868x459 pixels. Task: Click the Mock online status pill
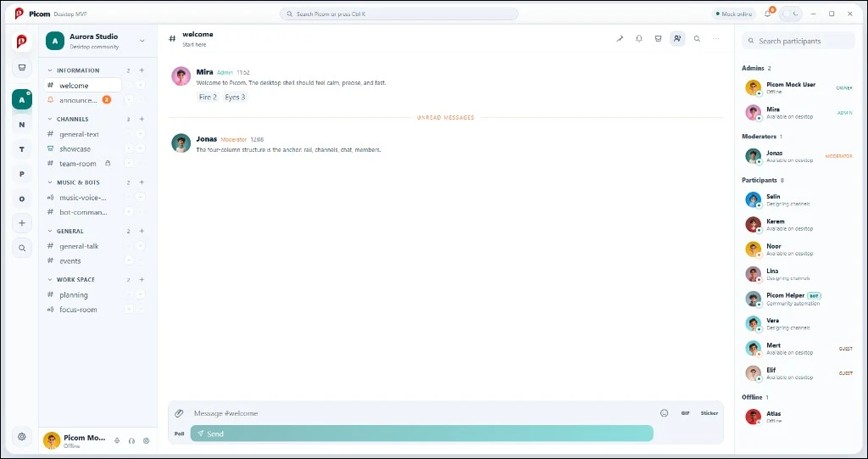[733, 14]
